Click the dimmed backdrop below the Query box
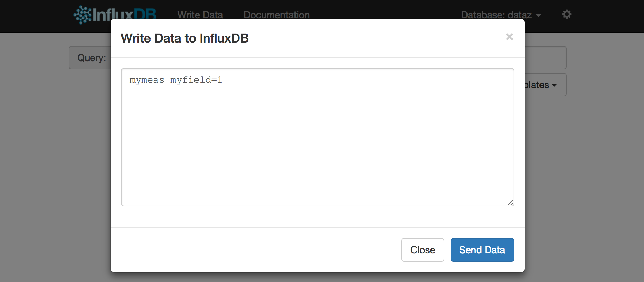This screenshot has width=644, height=282. [89, 156]
